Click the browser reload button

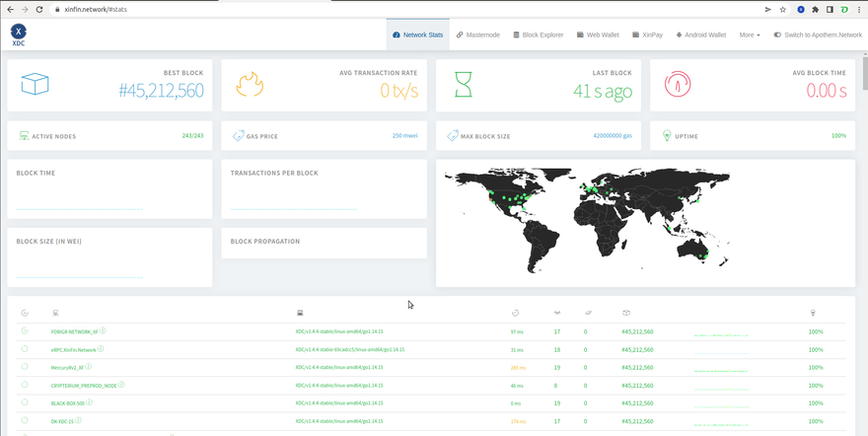point(40,9)
